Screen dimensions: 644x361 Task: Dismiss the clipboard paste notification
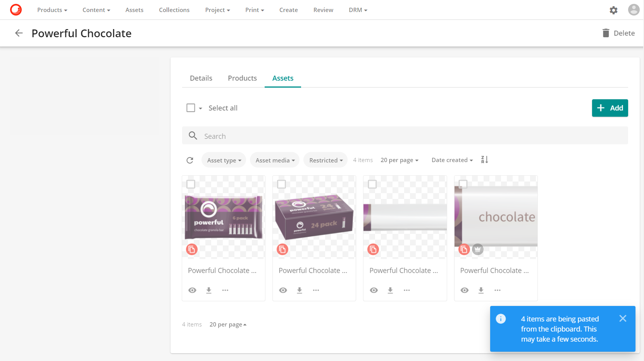tap(623, 318)
